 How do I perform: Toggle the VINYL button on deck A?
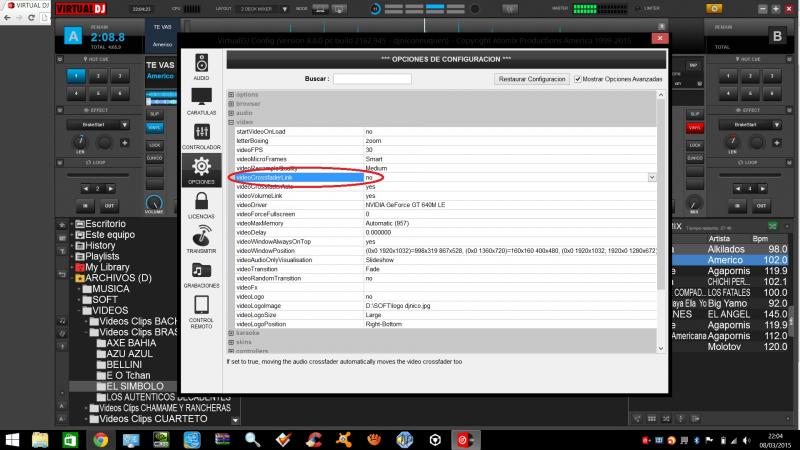155,128
